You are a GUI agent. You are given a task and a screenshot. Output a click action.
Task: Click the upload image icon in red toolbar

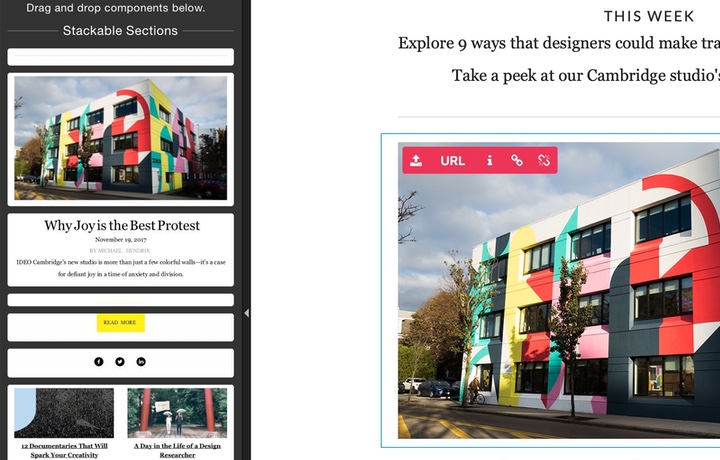click(416, 160)
